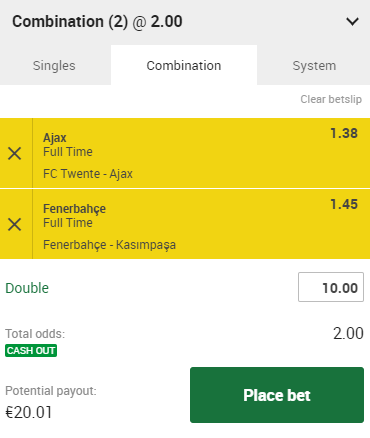Click the Total odds 2.00 value
370x438 pixels.
coord(348,333)
